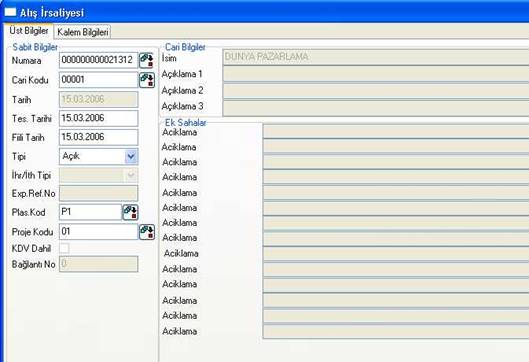This screenshot has height=362, width=529.
Task: Click the Ek Sahalar group label
Action: 185,122
